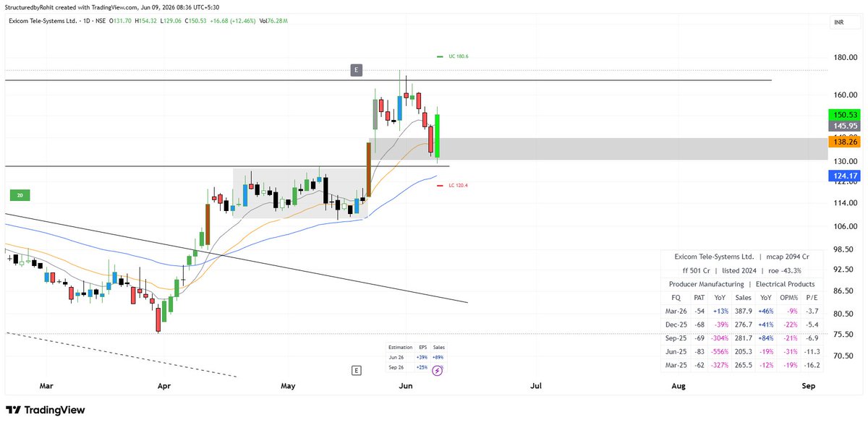The image size is (868, 425).
Task: Click the Jul label on time axis
Action: point(536,386)
